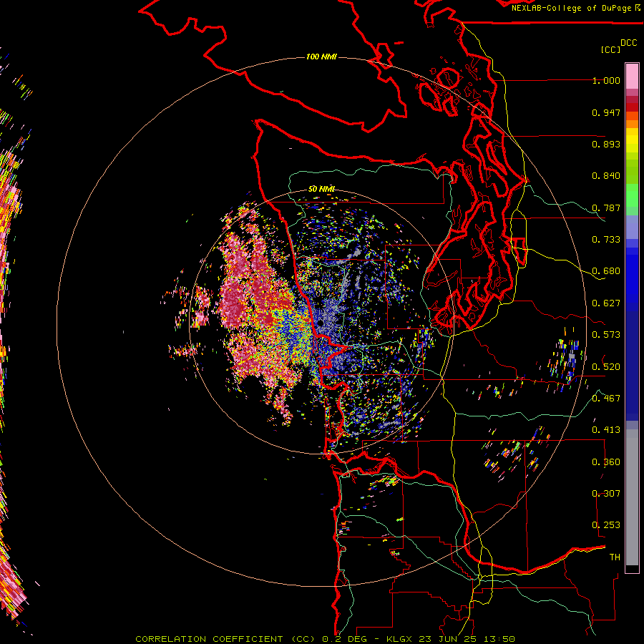This screenshot has height=644, width=644.
Task: Click the KLGX station identifier
Action: (x=399, y=639)
